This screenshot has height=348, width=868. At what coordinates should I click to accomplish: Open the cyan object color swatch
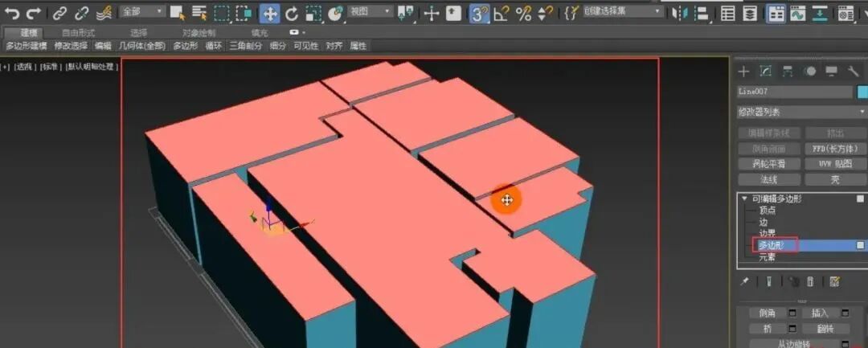click(862, 92)
